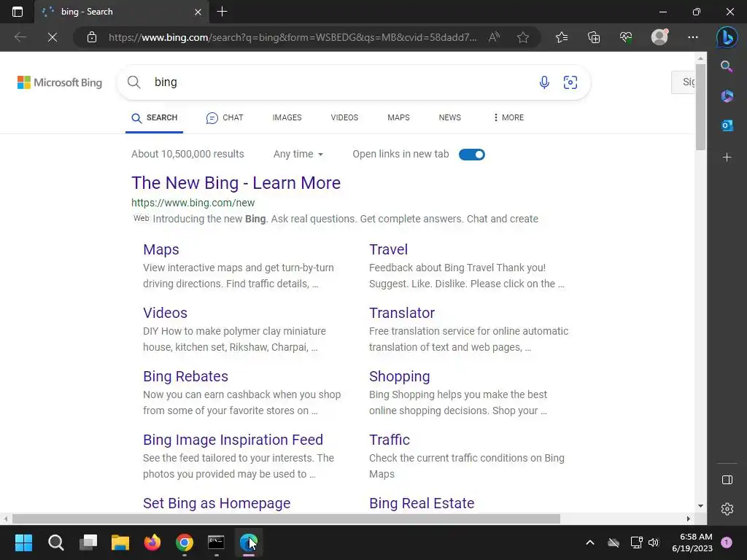Open the Set Bing as Homepage link
This screenshot has width=747, height=560.
(217, 503)
